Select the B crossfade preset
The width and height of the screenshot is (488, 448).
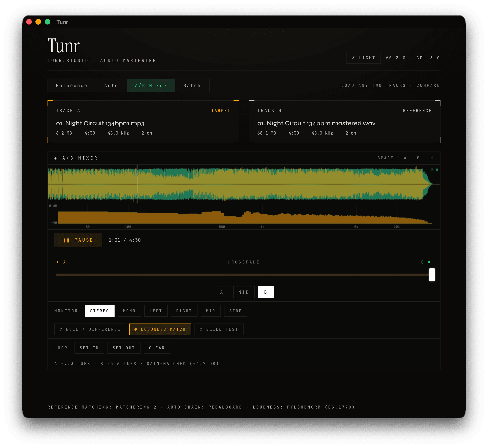pos(266,292)
